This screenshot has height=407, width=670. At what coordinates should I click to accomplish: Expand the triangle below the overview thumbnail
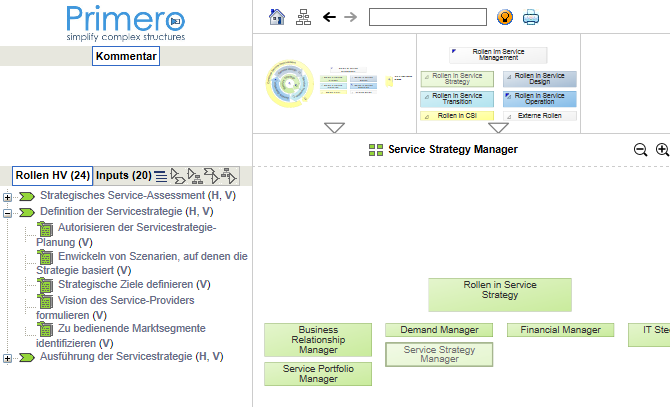click(335, 127)
